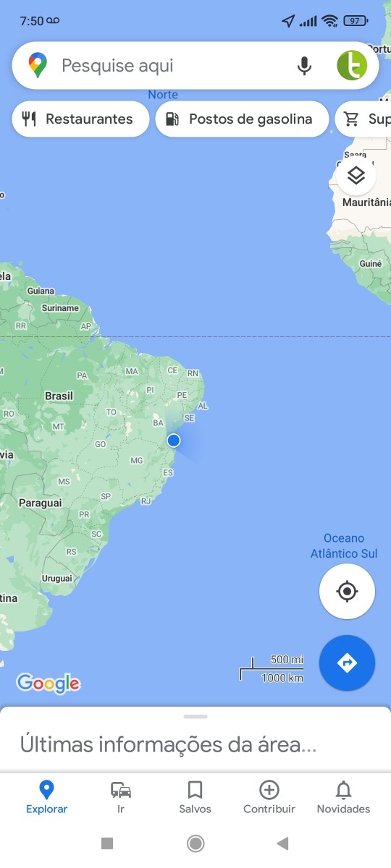Select the Postos de gasolina chip
The height and width of the screenshot is (868, 391).
pos(242,119)
